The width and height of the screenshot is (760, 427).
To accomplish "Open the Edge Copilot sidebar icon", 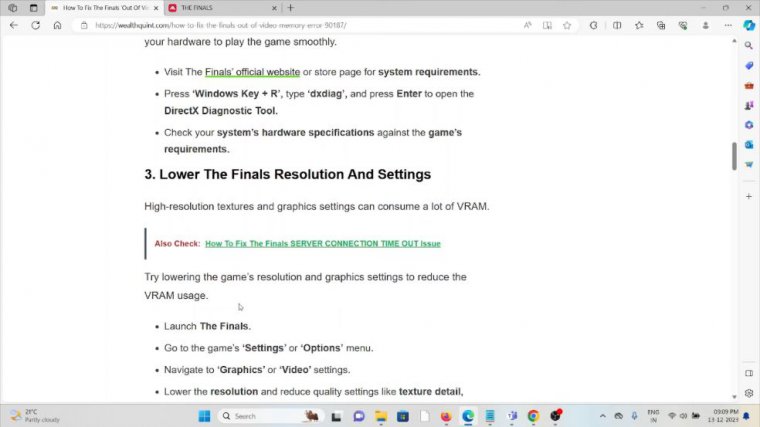I will click(748, 25).
